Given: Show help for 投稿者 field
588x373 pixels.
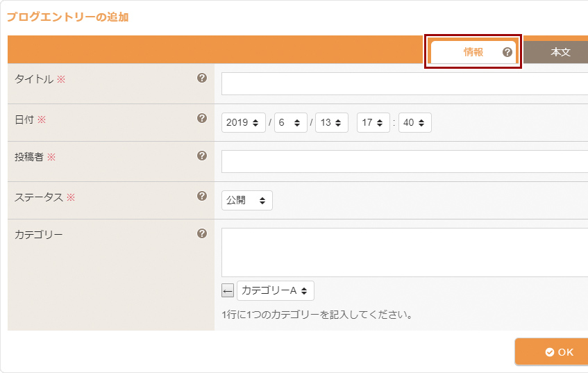Looking at the screenshot, I should point(202,156).
